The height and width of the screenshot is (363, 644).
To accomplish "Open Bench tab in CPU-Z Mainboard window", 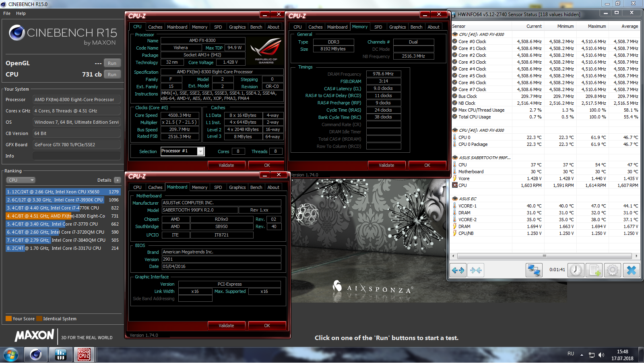I will [x=256, y=187].
